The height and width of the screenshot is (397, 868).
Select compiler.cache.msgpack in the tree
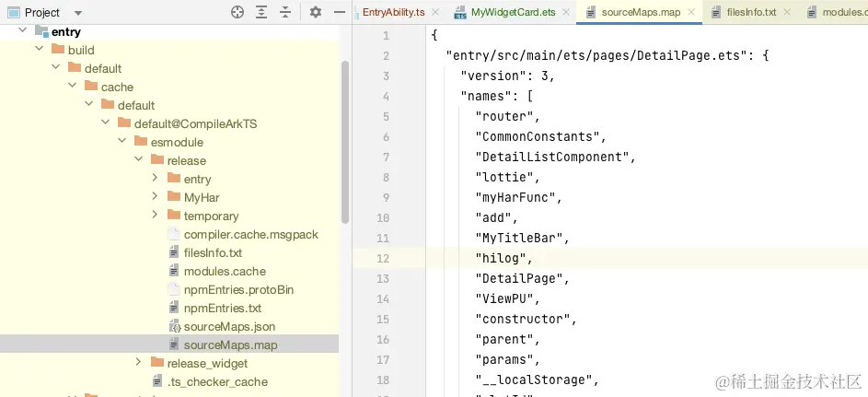point(250,234)
